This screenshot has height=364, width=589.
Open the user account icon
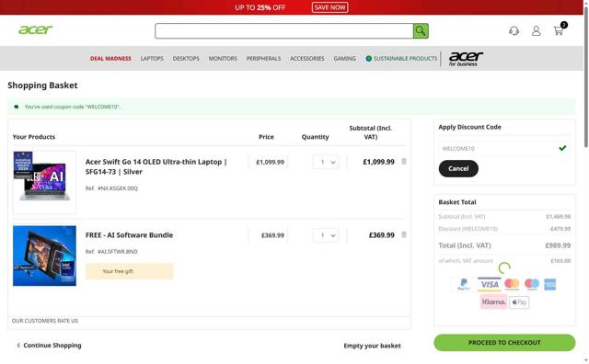pyautogui.click(x=536, y=30)
